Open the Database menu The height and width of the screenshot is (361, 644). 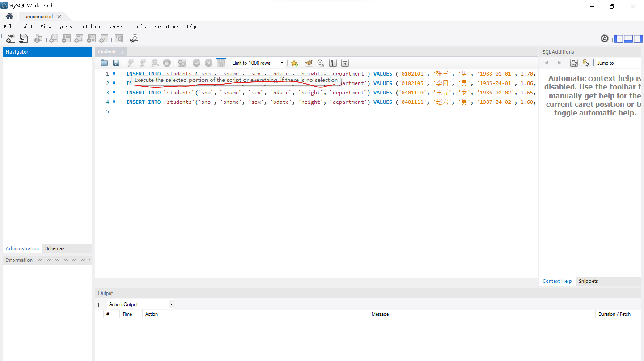tap(91, 26)
